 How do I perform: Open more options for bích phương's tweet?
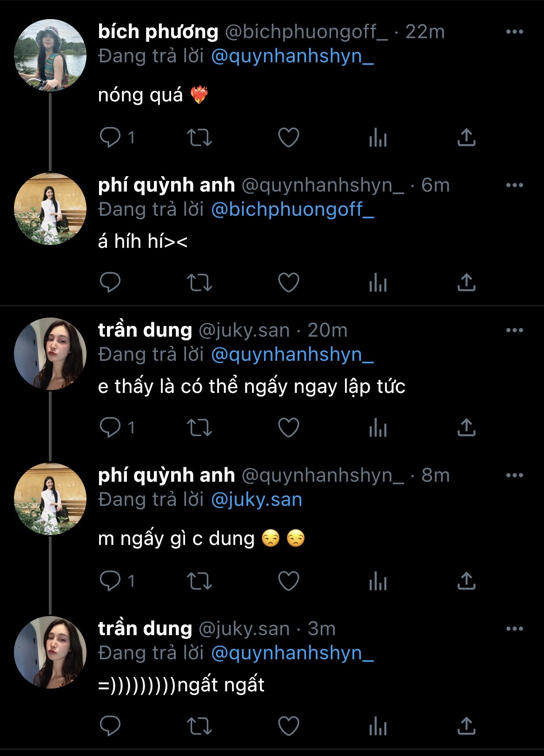click(514, 32)
